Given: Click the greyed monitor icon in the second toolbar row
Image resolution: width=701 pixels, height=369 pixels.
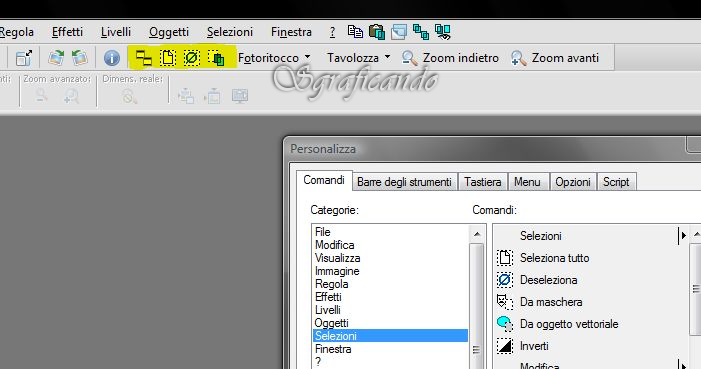Looking at the screenshot, I should point(240,96).
